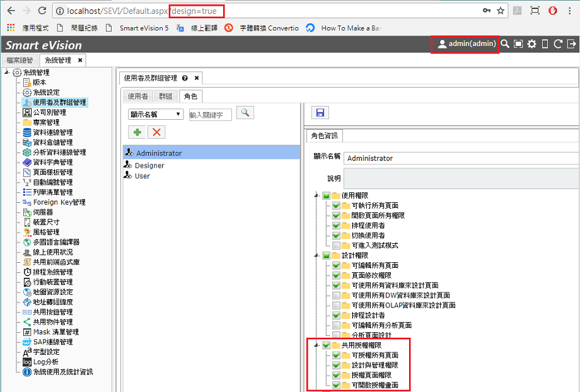This screenshot has width=580, height=392.
Task: Open 資料字典管理 node
Action: coord(48,163)
